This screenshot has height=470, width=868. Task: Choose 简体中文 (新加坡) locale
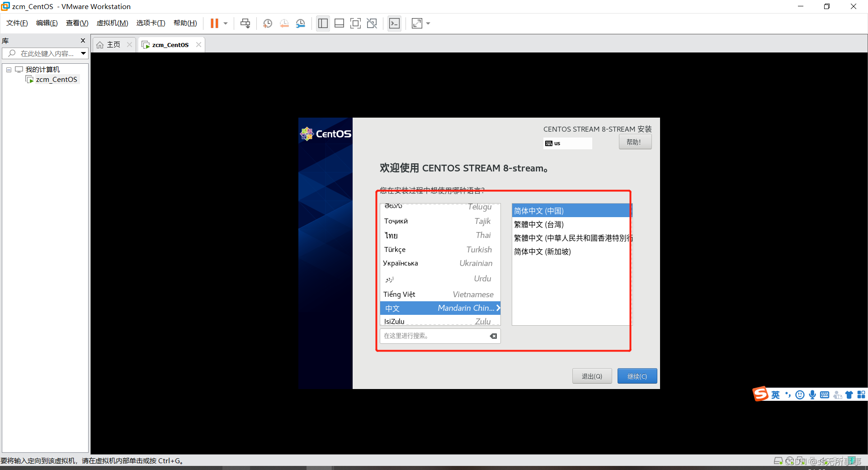(571, 252)
